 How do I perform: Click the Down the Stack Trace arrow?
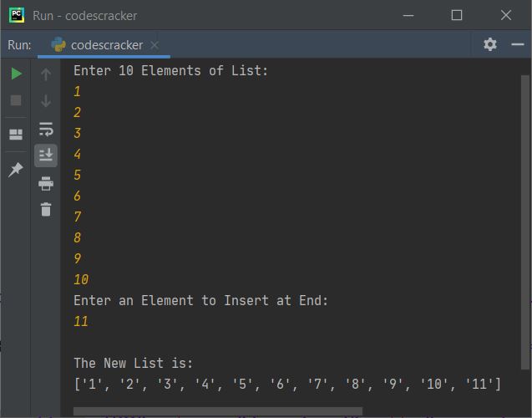46,101
